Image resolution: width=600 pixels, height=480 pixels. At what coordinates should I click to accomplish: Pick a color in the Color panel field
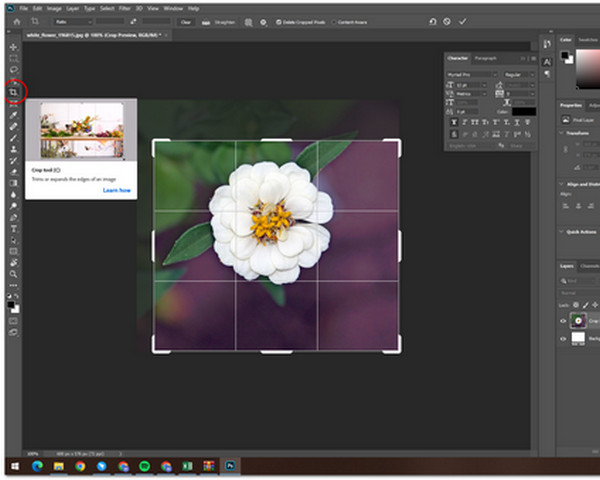point(588,69)
